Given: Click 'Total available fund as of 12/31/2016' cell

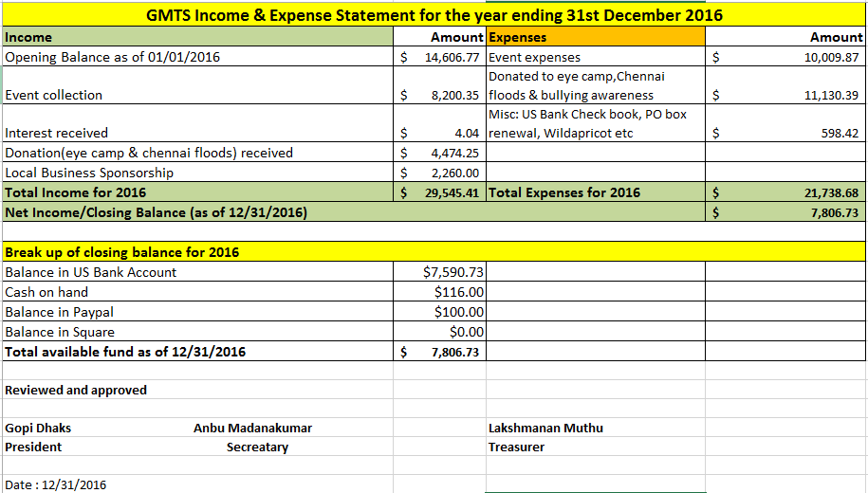Looking at the screenshot, I should pyautogui.click(x=197, y=352).
